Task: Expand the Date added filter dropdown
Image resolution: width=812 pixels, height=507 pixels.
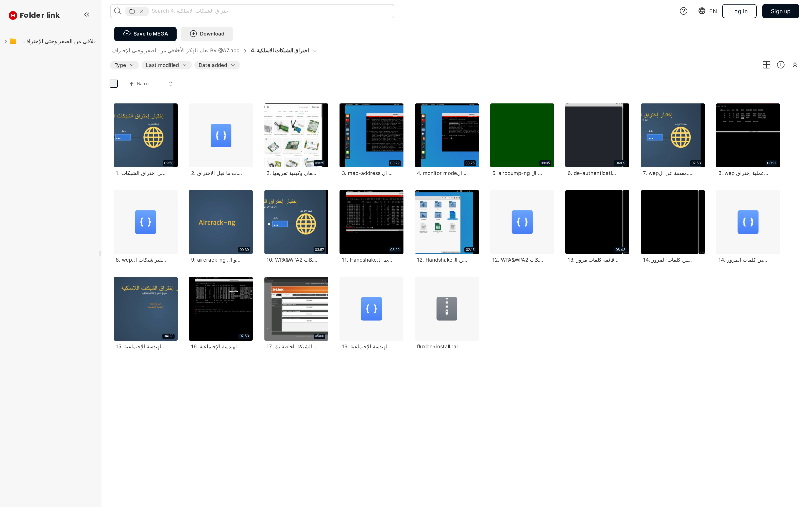Action: click(x=216, y=65)
